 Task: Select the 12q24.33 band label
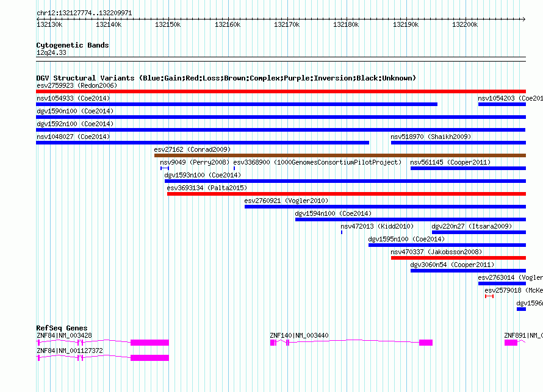(x=51, y=52)
